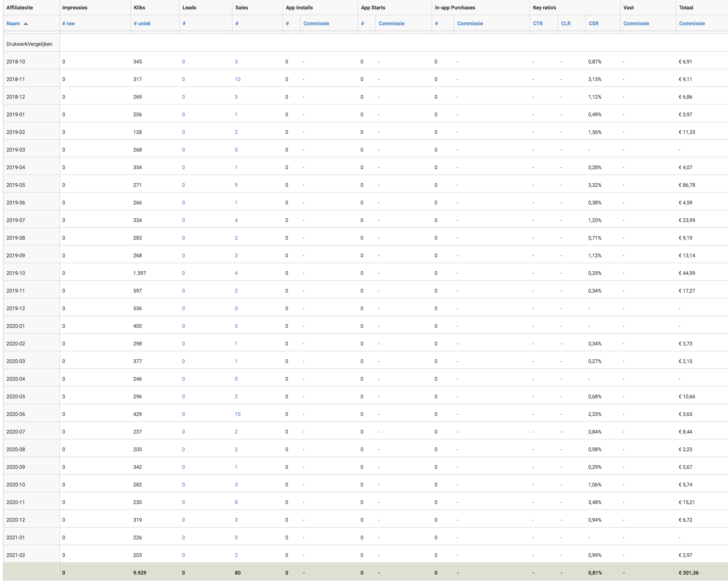Select the total 80 sales value
This screenshot has width=728, height=584.
(x=238, y=573)
